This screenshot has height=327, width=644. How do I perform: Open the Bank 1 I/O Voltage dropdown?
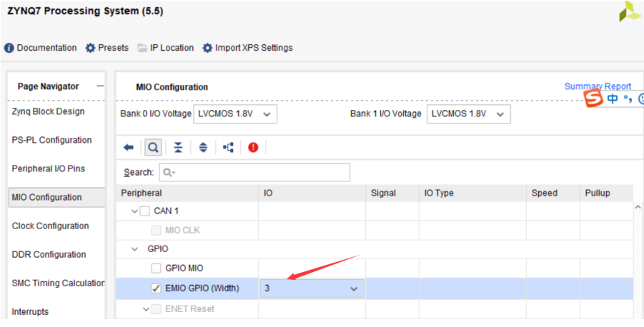click(x=469, y=114)
